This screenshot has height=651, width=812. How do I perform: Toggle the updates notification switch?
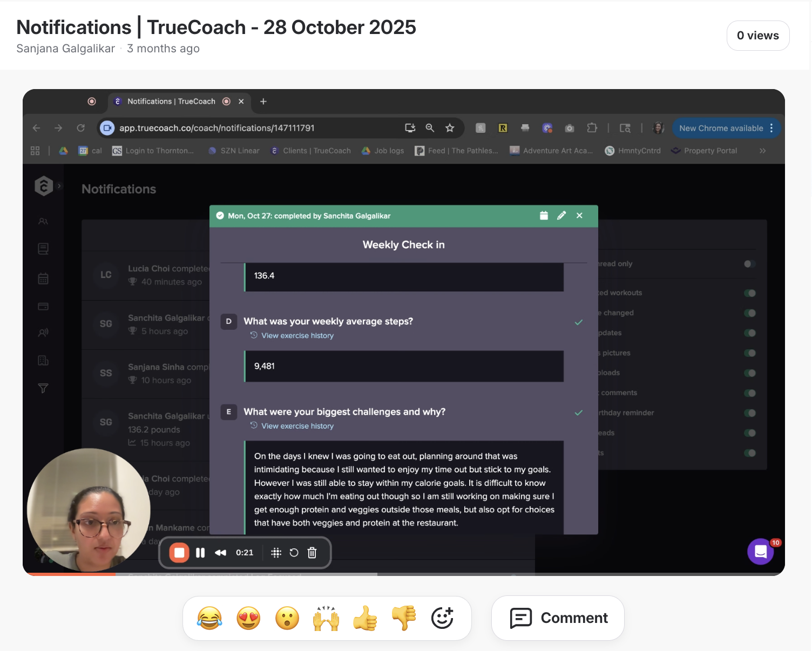pos(749,333)
